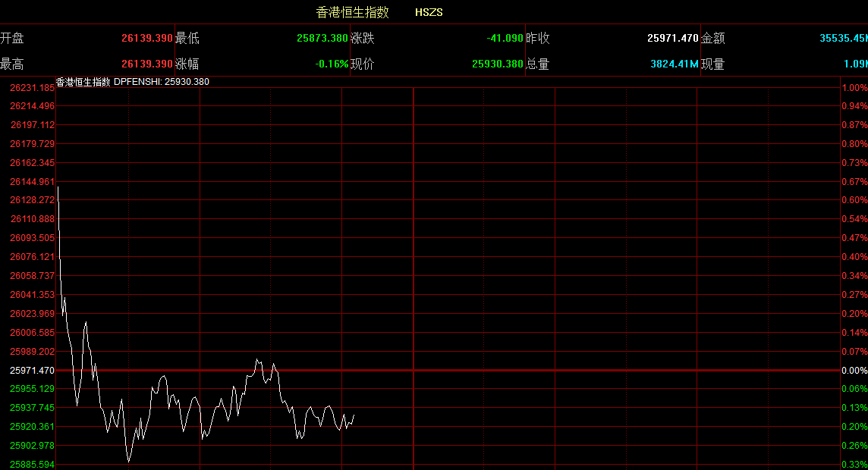Click the white 25971.470 price axis label
The image size is (868, 470).
(x=32, y=371)
